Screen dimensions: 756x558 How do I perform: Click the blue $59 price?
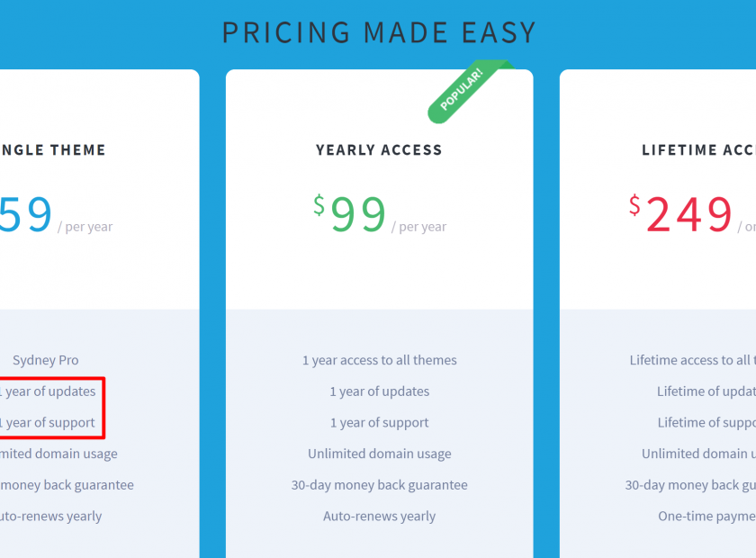pyautogui.click(x=25, y=215)
